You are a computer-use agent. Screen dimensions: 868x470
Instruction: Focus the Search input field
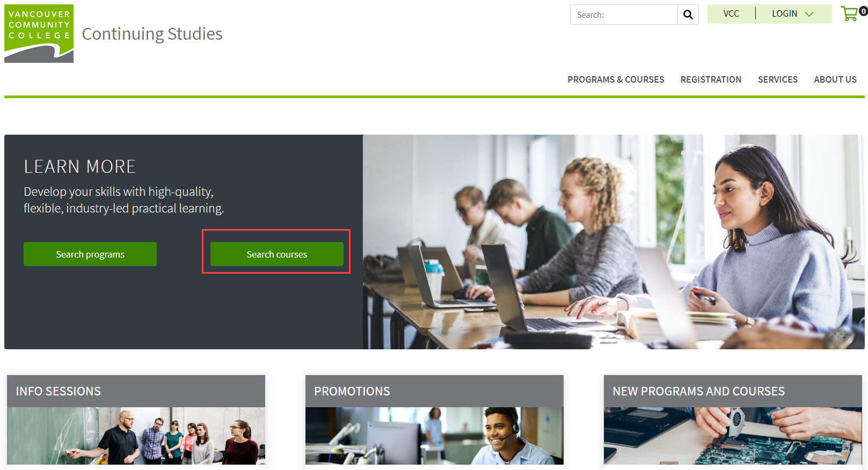[x=624, y=14]
